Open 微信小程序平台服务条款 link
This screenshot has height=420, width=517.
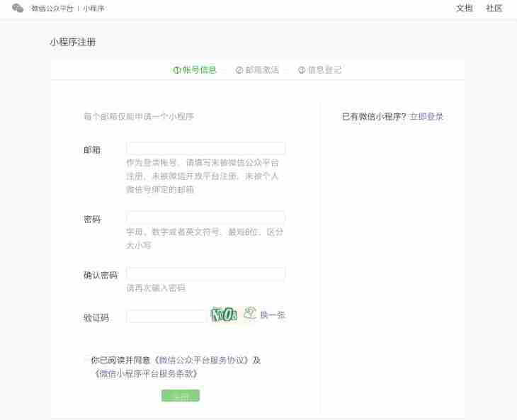click(x=146, y=373)
